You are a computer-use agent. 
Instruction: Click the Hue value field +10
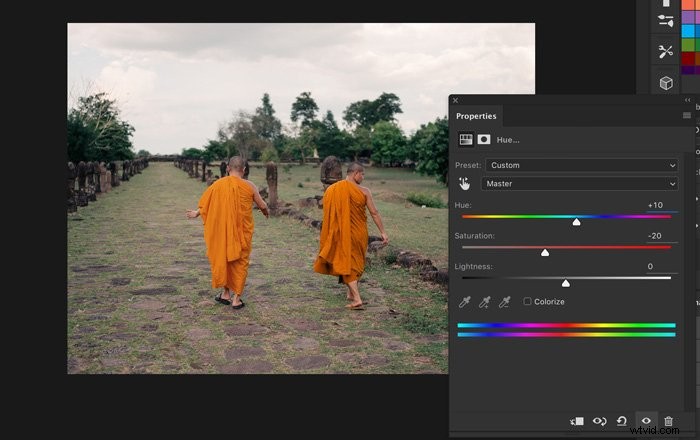click(662, 205)
